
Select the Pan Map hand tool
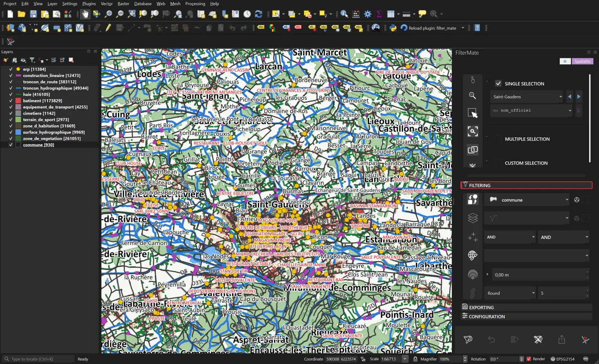pyautogui.click(x=85, y=14)
